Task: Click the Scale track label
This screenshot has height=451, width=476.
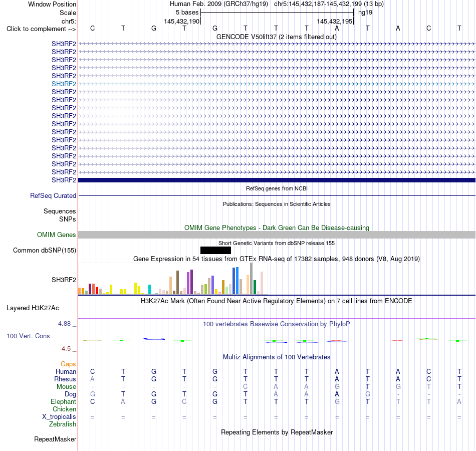Action: [68, 13]
